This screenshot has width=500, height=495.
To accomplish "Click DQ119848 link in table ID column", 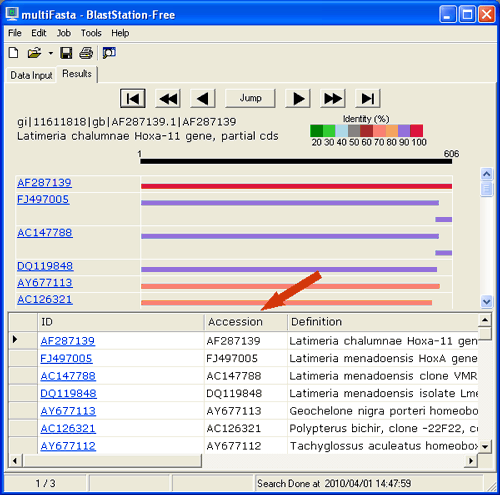I will pos(68,393).
